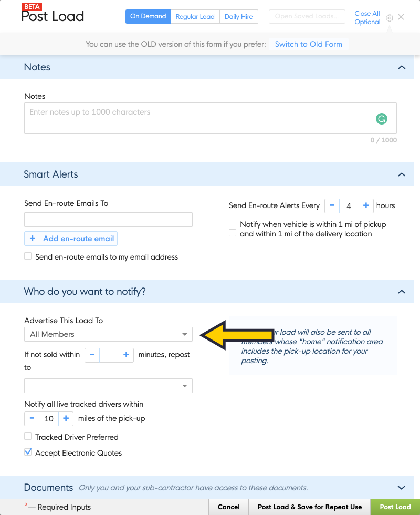Increase repost minutes with plus button

tap(126, 355)
